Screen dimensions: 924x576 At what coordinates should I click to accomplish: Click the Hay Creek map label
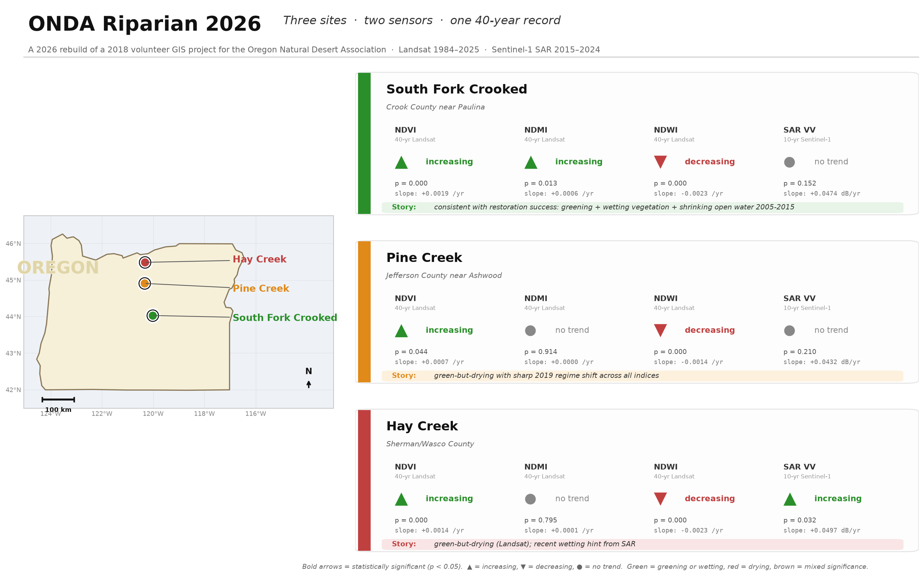tap(259, 259)
